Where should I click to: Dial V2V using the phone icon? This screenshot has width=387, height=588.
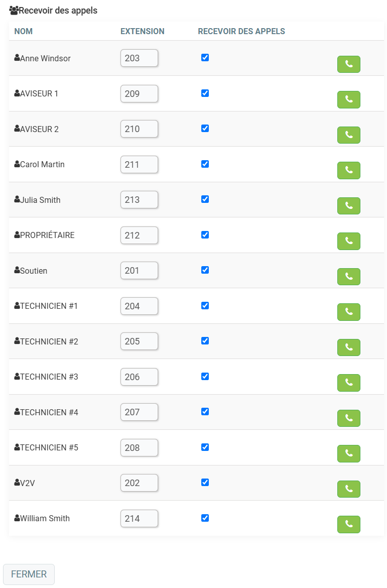[x=348, y=489]
